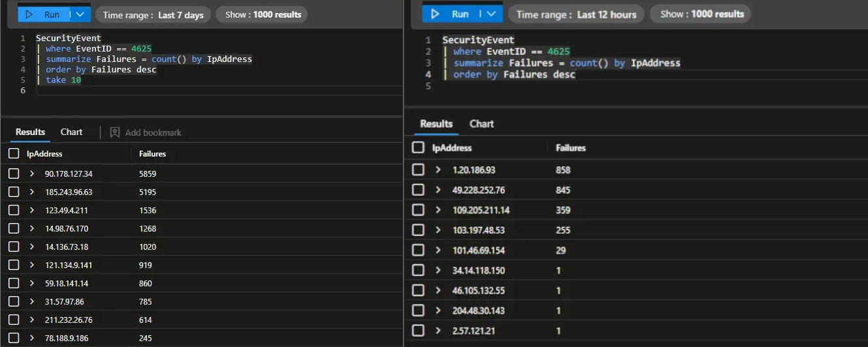Open Chart tab above the 1.20.186.93 results
The image size is (868, 347).
coord(481,124)
